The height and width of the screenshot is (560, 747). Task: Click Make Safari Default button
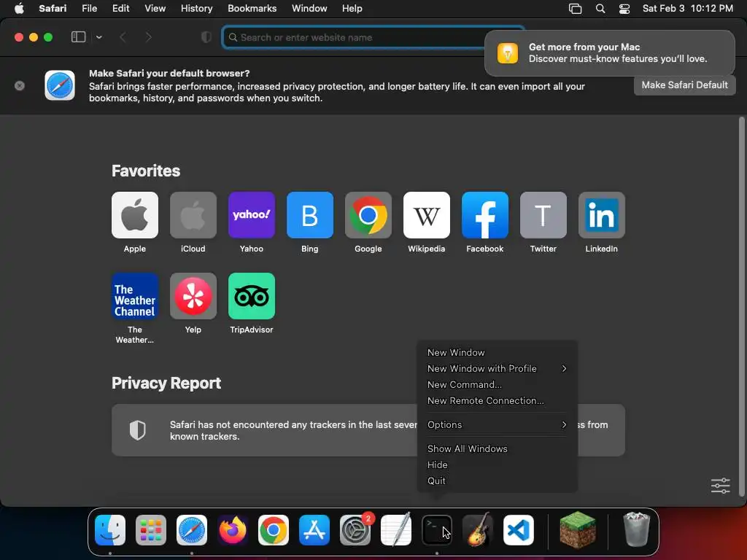(684, 85)
